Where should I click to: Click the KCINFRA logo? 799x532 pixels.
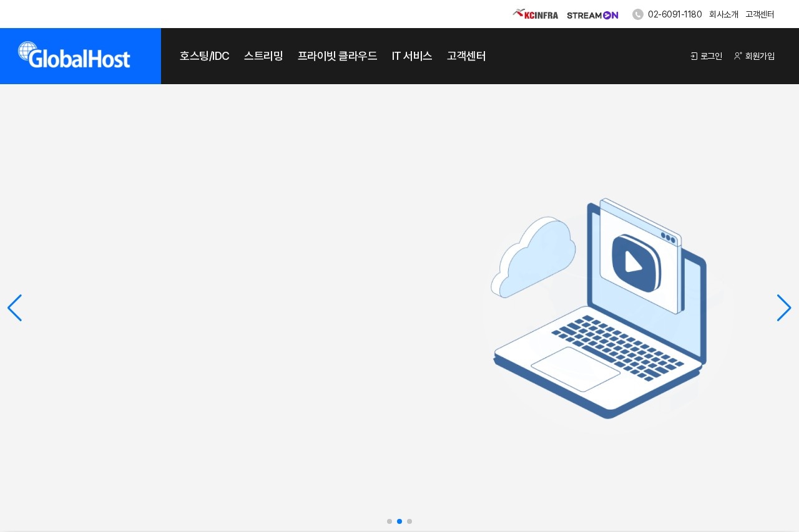click(x=535, y=14)
